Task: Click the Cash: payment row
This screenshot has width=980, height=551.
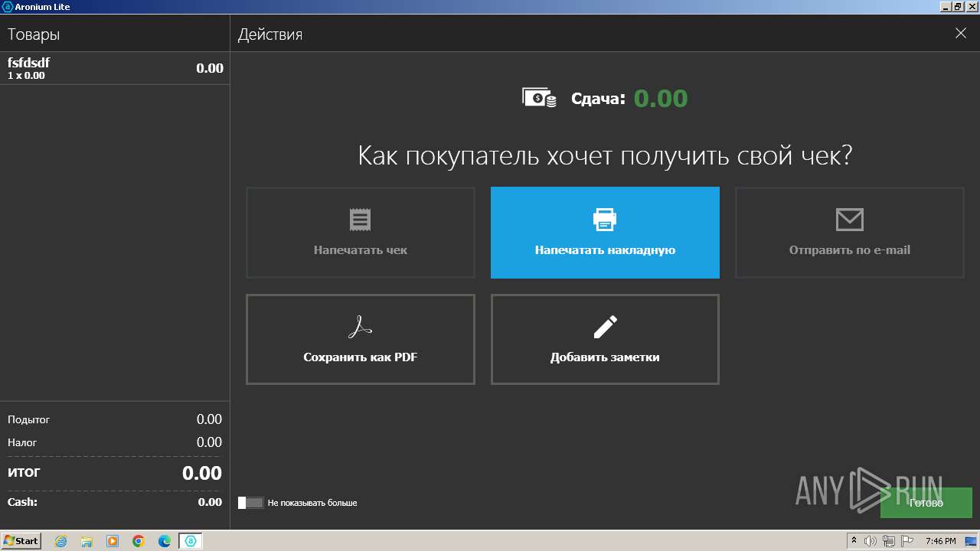Action: click(x=115, y=503)
